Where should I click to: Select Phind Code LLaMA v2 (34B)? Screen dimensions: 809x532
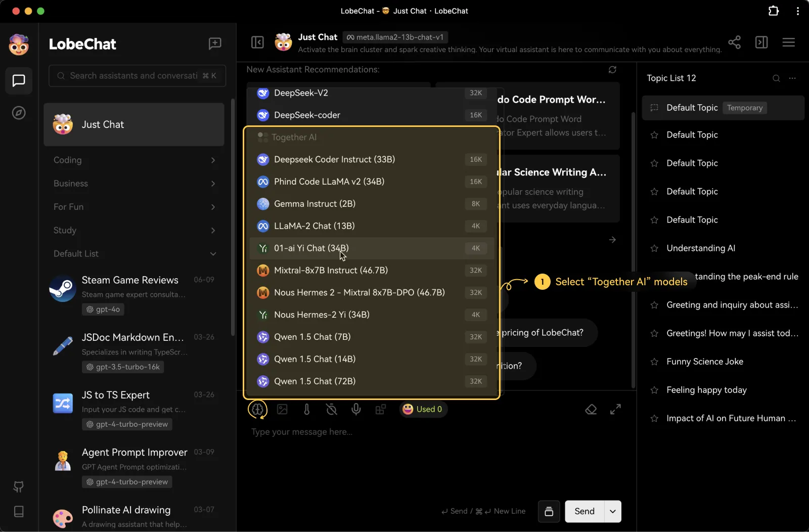coord(372,182)
